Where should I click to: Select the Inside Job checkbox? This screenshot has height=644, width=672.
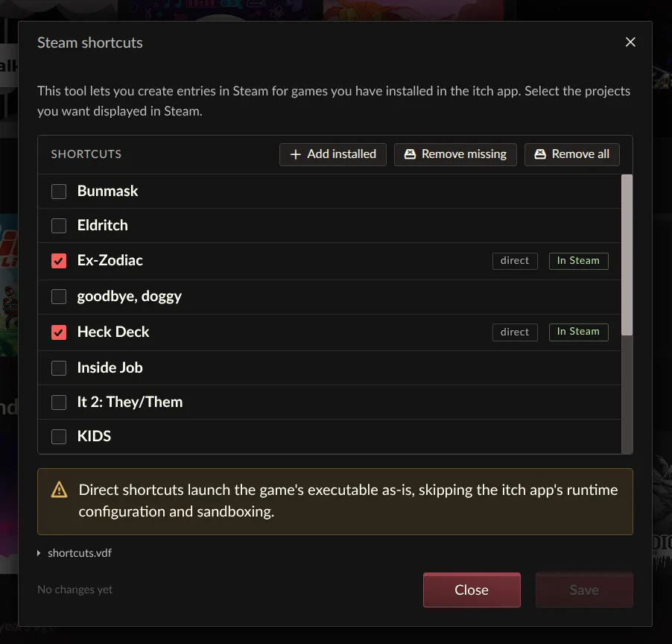pos(59,368)
